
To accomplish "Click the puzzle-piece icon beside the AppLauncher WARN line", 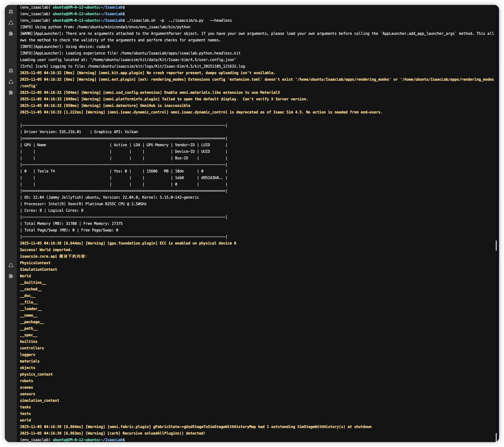I will (11, 34).
